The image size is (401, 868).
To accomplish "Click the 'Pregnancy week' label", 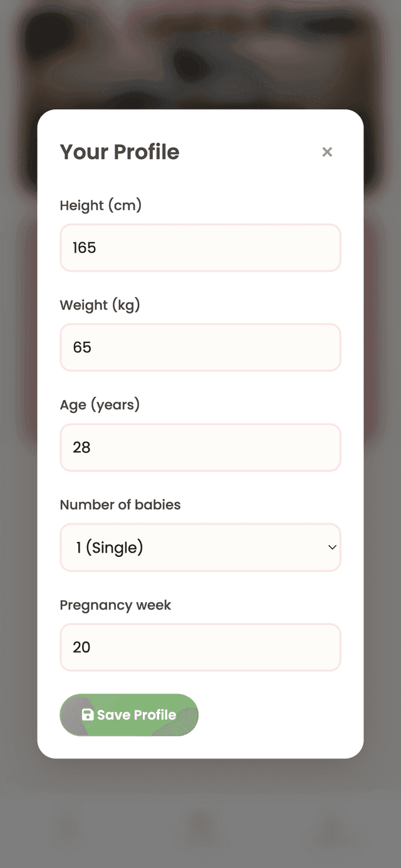I will [x=115, y=605].
